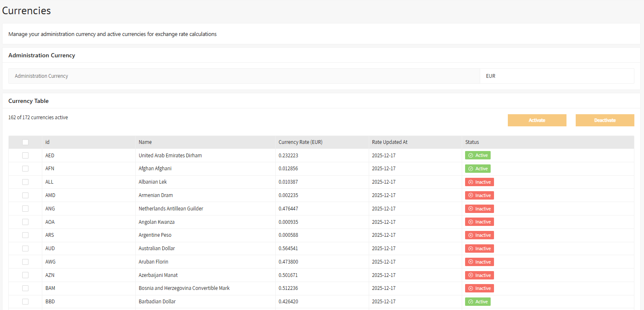This screenshot has width=644, height=310.
Task: Toggle the select-all checkbox in table header
Action: 26,142
